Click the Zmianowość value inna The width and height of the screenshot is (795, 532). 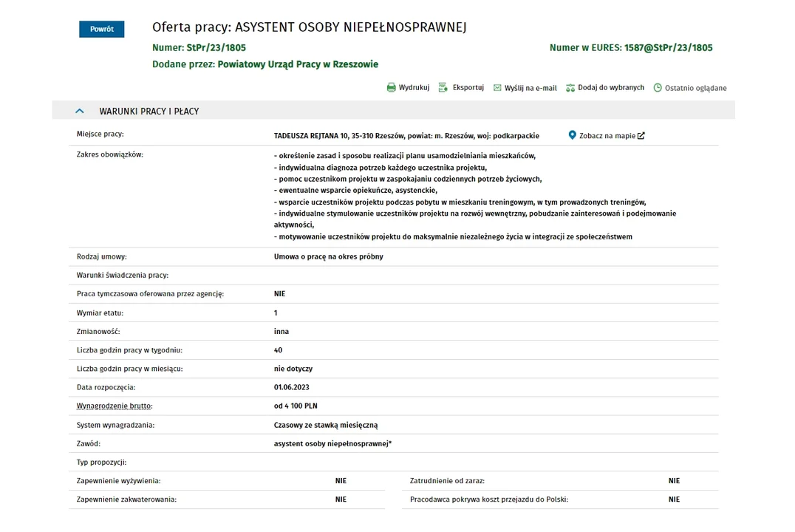[282, 331]
